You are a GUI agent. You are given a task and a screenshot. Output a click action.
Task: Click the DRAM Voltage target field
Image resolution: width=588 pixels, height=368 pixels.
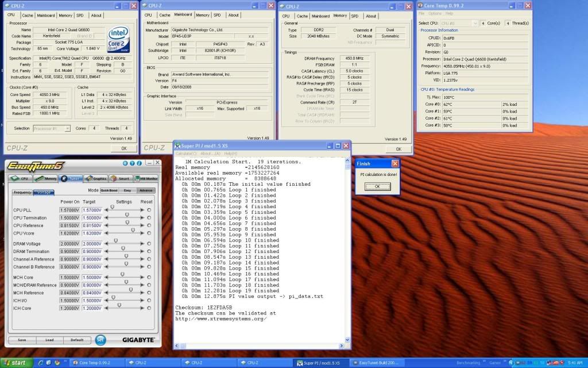(x=92, y=244)
